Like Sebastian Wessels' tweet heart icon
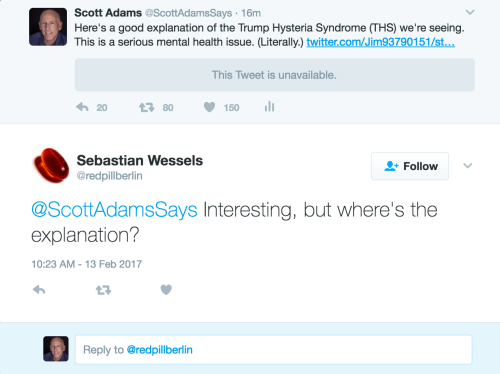Viewport: 500px width, 374px height. pyautogui.click(x=166, y=290)
